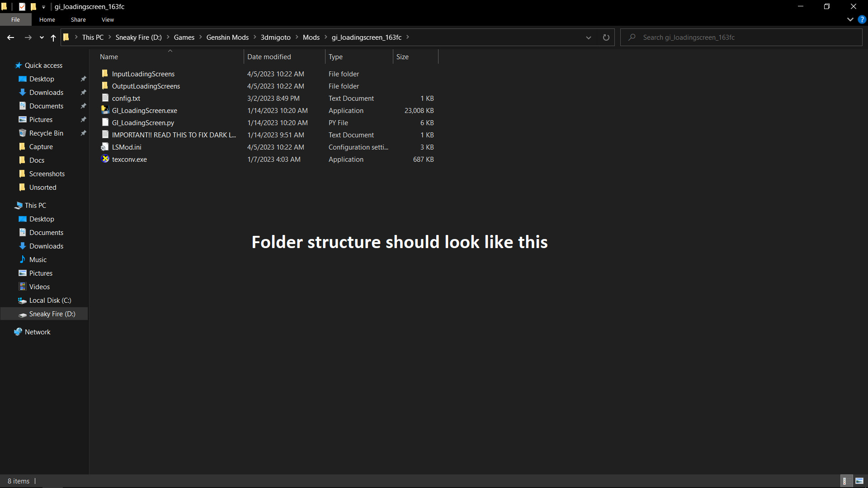This screenshot has width=868, height=488.
Task: Navigate back using the back arrow
Action: point(11,38)
